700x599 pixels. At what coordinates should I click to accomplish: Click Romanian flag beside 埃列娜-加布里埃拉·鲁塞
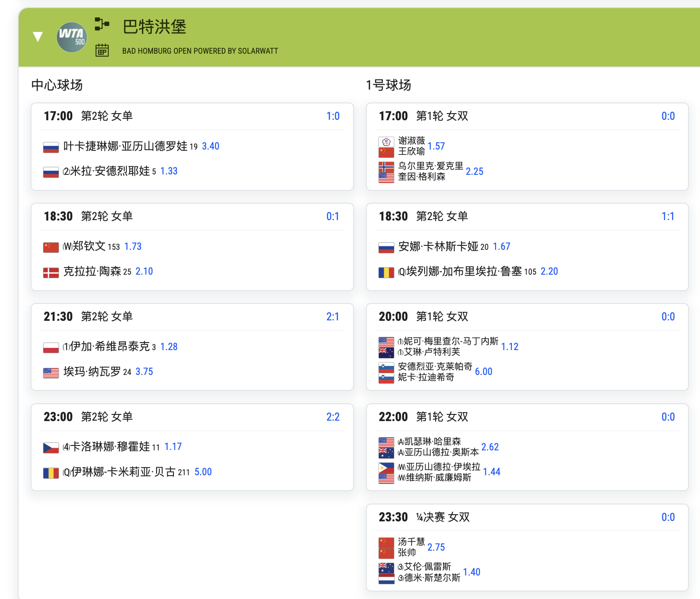point(386,272)
